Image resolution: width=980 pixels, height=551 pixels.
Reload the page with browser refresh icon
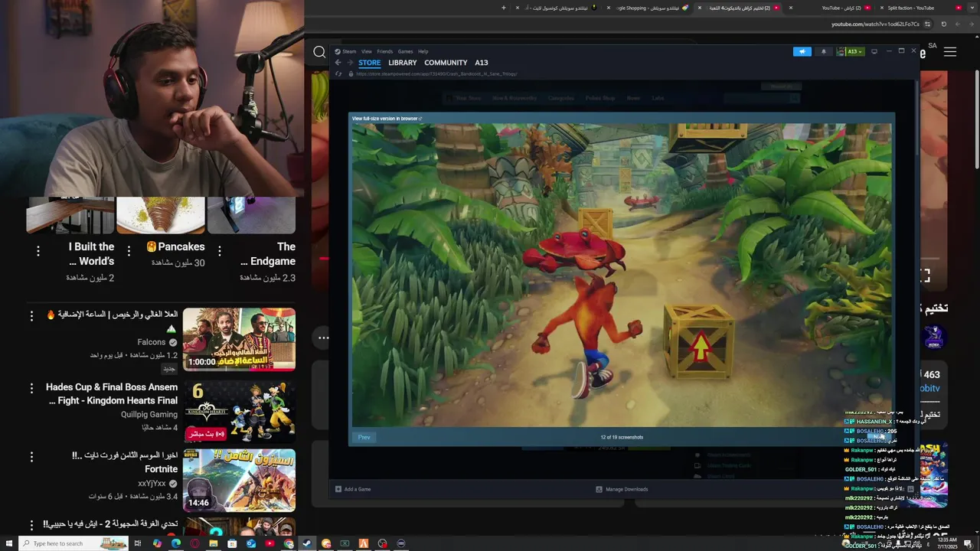943,24
